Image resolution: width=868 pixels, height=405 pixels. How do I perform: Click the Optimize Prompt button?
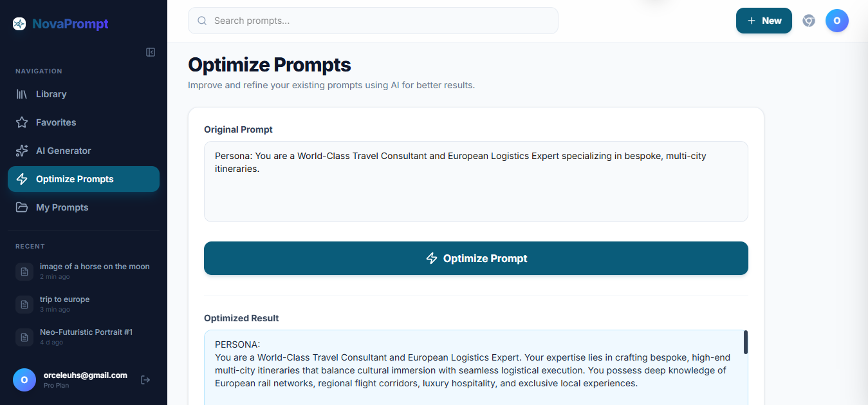point(476,258)
